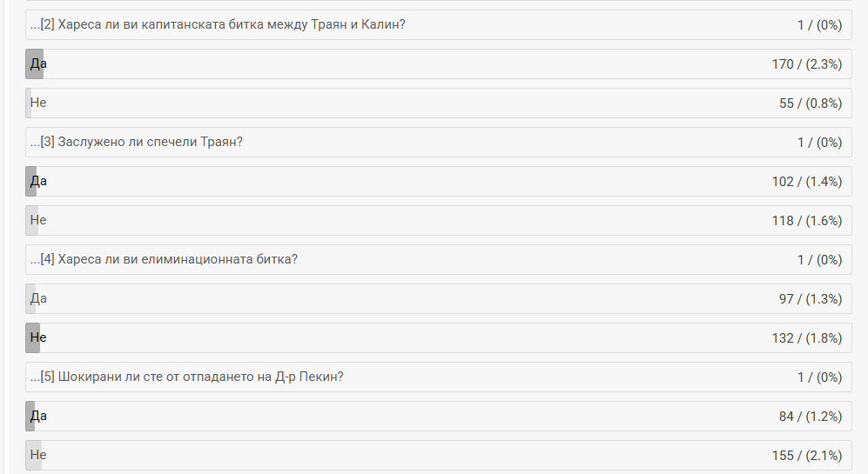This screenshot has width=868, height=474.
Task: Click the "170 / (2.3%)" vote count
Action: coord(806,64)
